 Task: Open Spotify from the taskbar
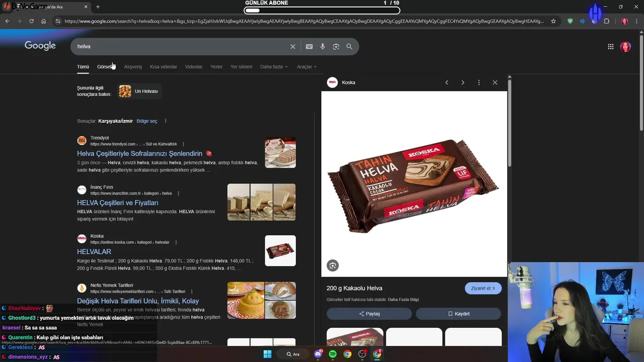[333, 354]
